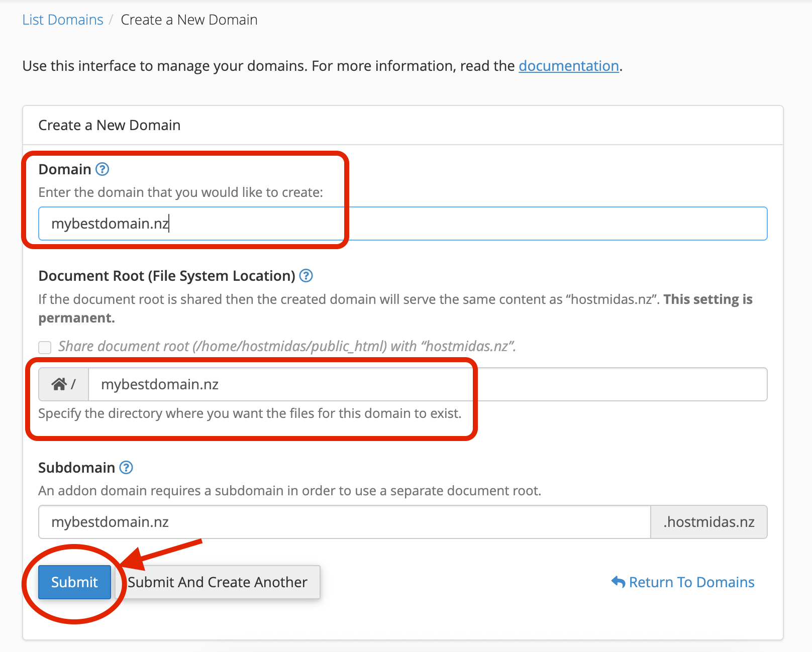Focus the Domain name input field
The height and width of the screenshot is (652, 812).
(402, 224)
